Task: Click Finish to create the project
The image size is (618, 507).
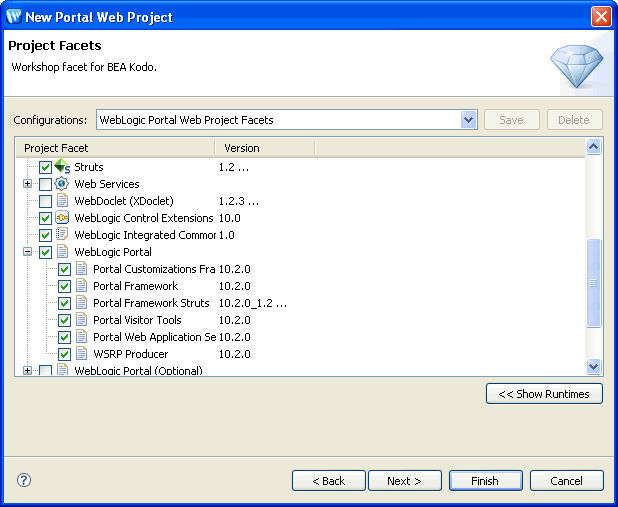Action: pos(486,481)
